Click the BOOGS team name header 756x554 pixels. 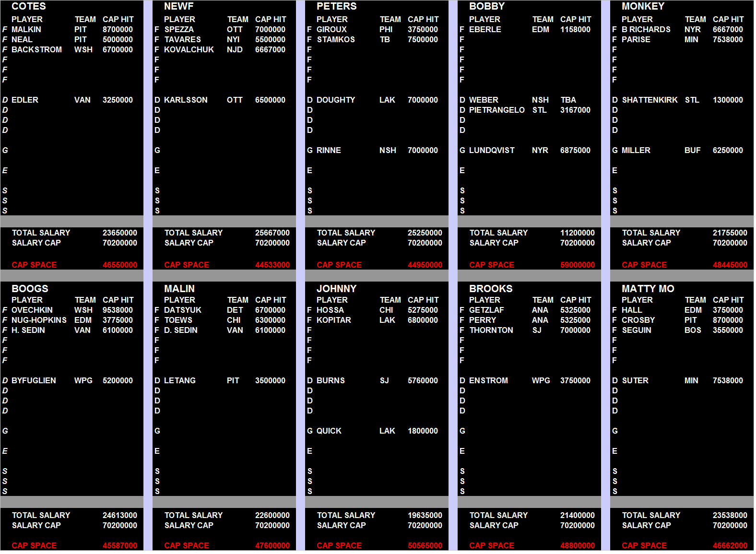[30, 288]
